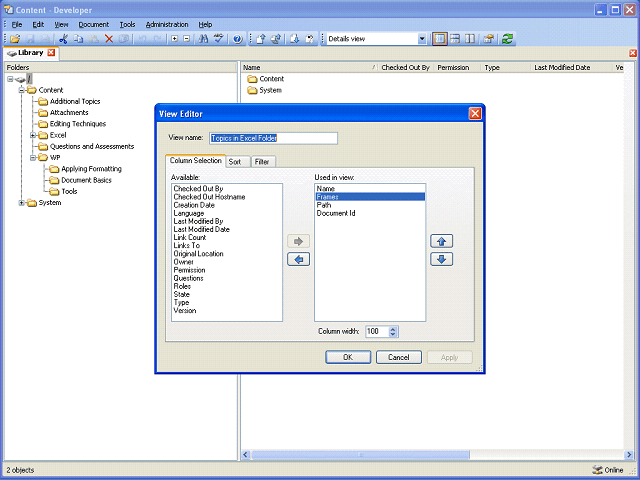Collapse the WP folder node
Image resolution: width=640 pixels, height=480 pixels.
coord(33,158)
